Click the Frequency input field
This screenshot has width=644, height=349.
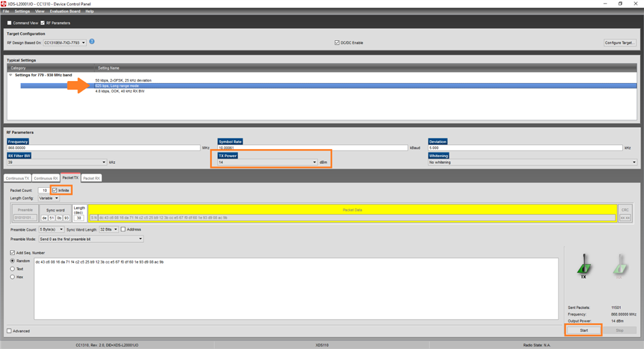click(103, 148)
